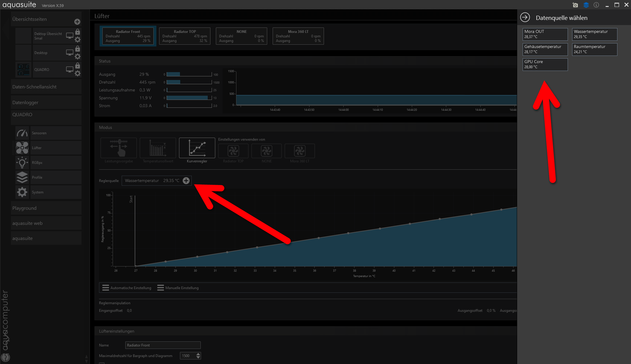Click the Lüfter fan icon in the sidebar

click(22, 148)
